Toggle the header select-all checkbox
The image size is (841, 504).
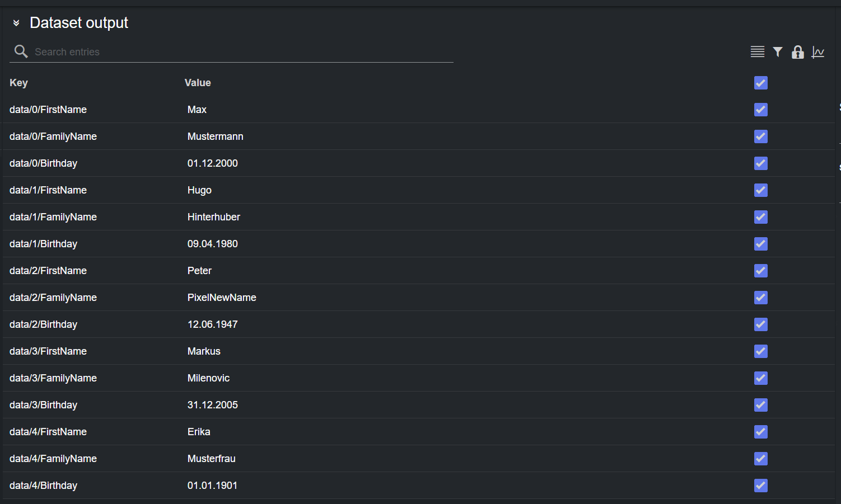(x=760, y=83)
